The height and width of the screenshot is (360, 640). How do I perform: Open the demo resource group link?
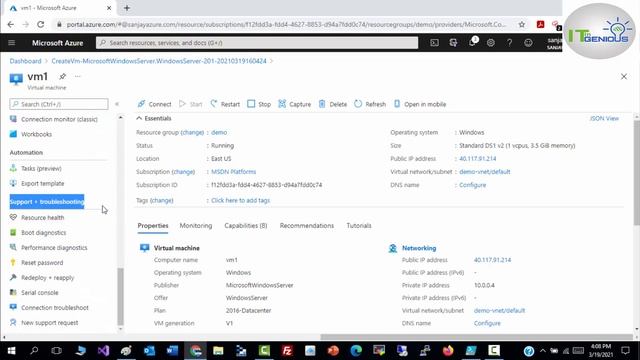click(219, 133)
